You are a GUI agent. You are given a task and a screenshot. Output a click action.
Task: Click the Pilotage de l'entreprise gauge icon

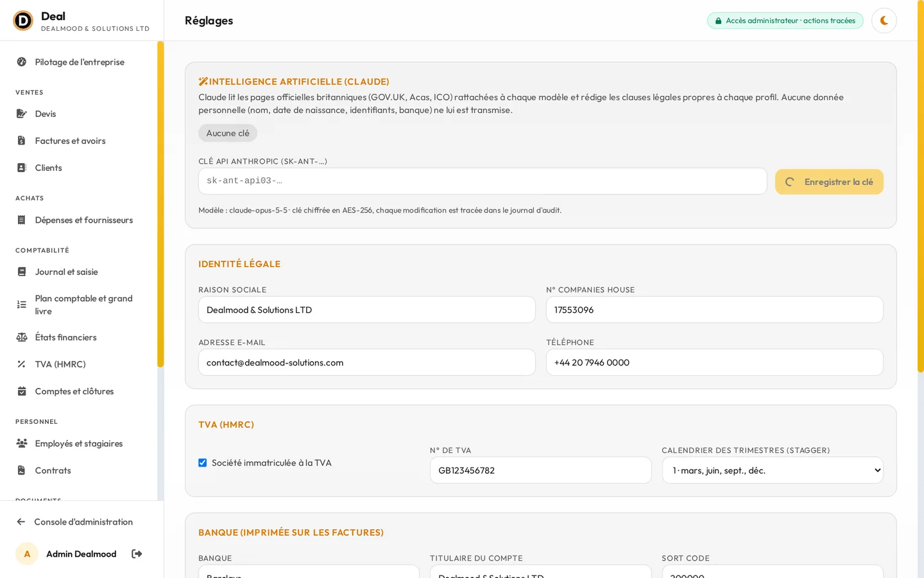coord(21,62)
